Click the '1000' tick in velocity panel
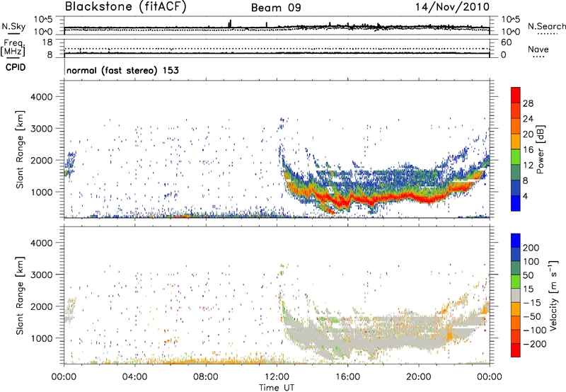Image resolution: width=566 pixels, height=392 pixels. (42, 338)
